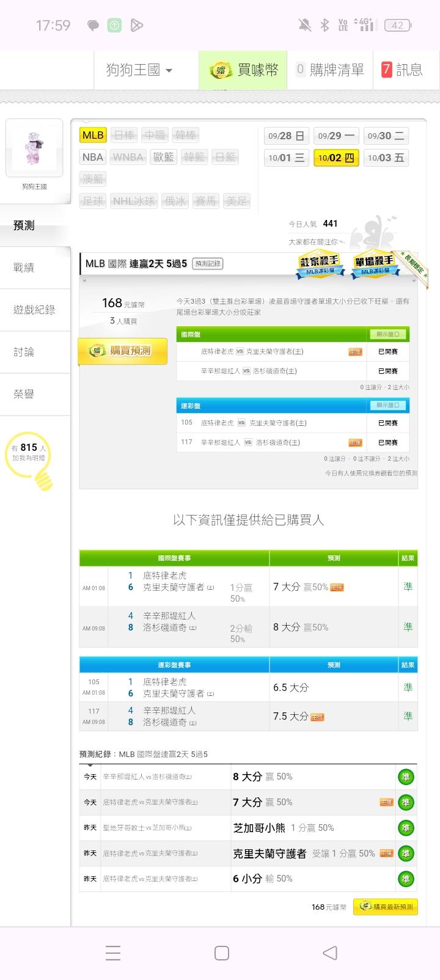The image size is (440, 980).
Task: Expand 顯示盤口 in the blue 運彩盤 header
Action: 387,405
